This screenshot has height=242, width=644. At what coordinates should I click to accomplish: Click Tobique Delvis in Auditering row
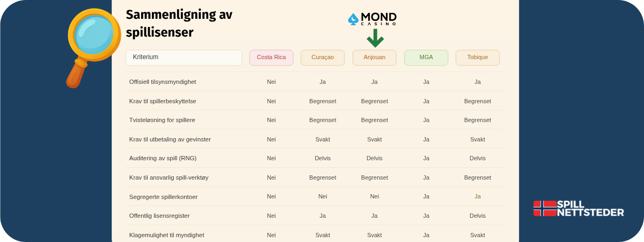(478, 158)
